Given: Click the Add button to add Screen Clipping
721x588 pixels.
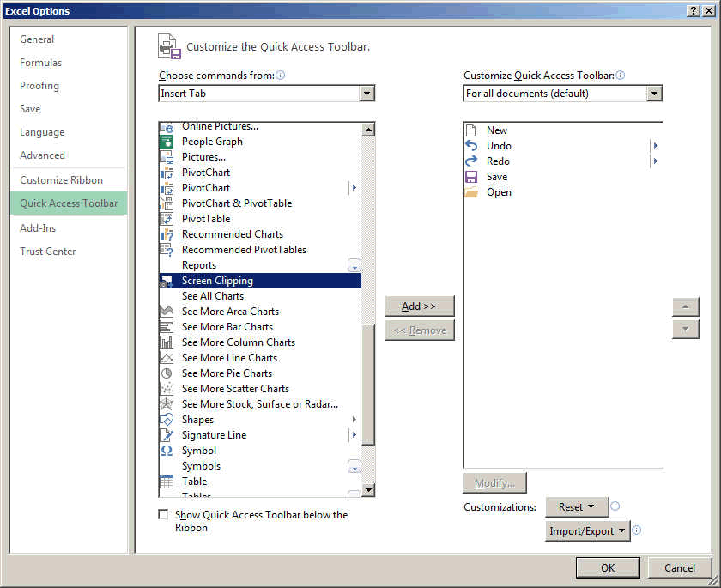Looking at the screenshot, I should [419, 306].
